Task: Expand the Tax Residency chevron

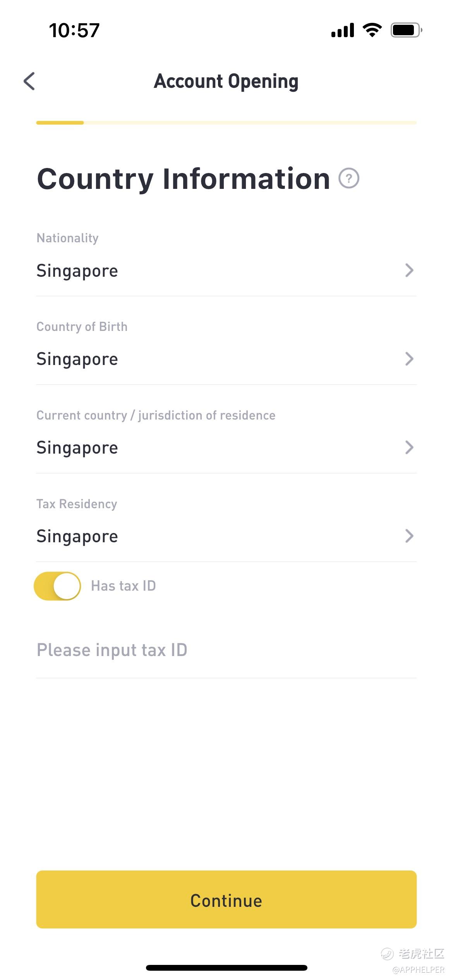Action: tap(409, 536)
